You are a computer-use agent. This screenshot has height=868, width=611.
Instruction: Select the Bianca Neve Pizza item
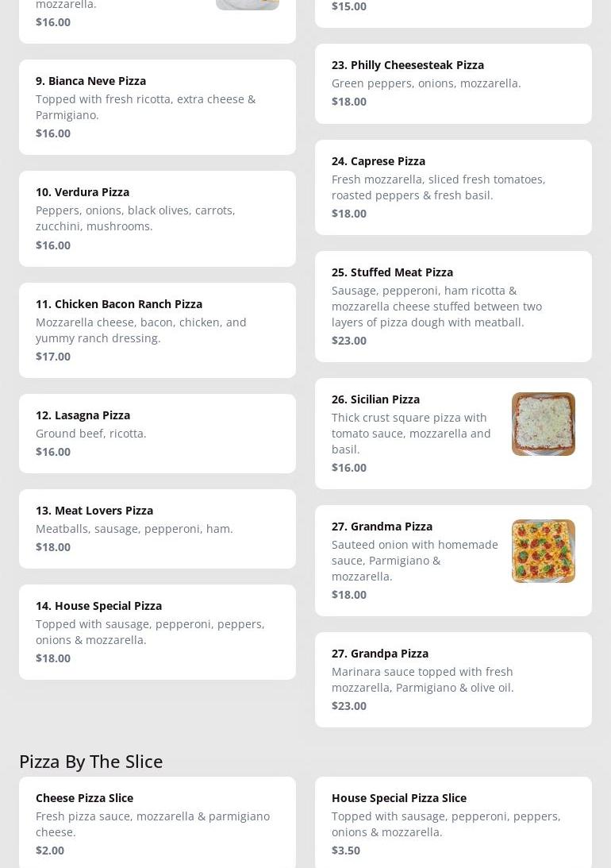(157, 107)
